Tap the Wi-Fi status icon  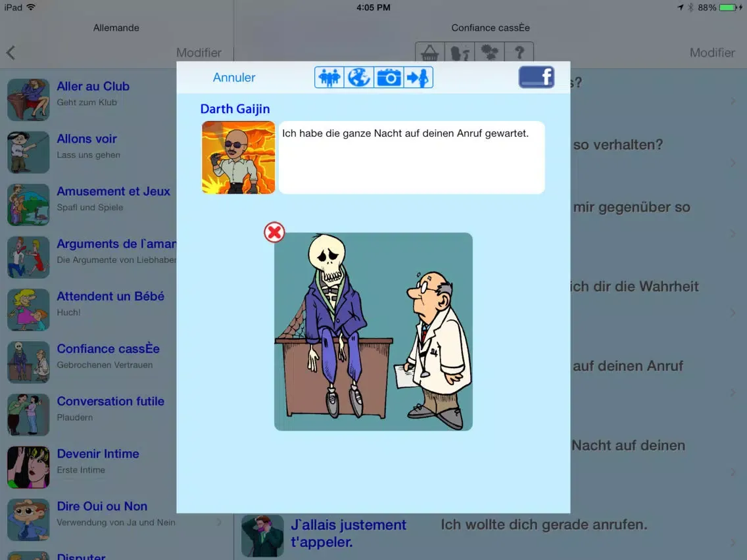(x=32, y=7)
